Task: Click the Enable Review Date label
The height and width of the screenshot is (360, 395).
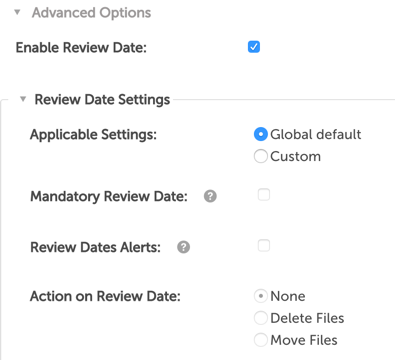Action: click(81, 47)
